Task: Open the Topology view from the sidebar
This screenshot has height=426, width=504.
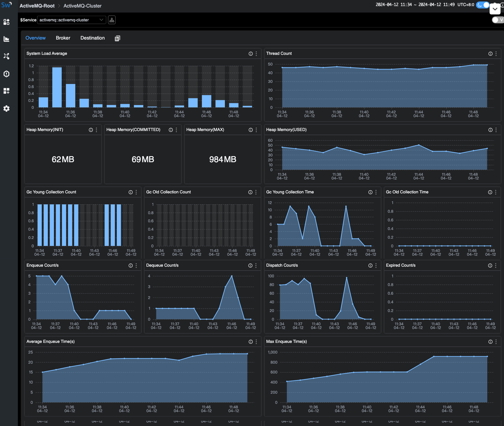Action: (6, 56)
